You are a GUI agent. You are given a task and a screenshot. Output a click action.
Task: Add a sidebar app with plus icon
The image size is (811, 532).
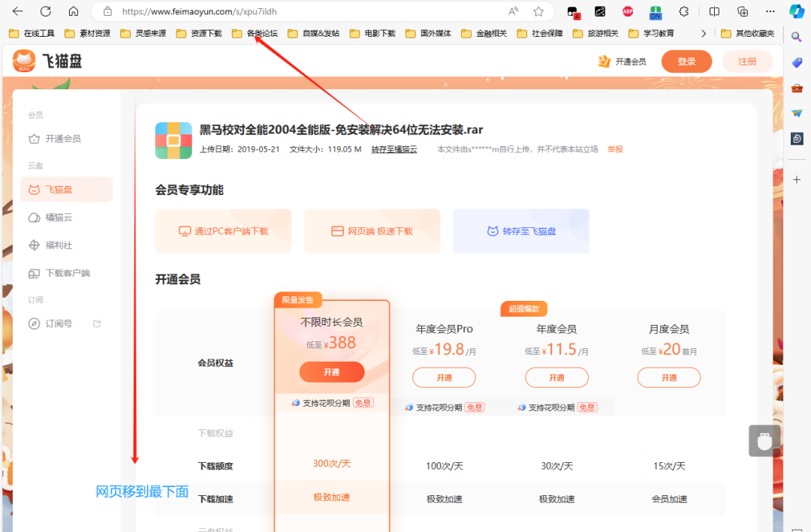797,179
